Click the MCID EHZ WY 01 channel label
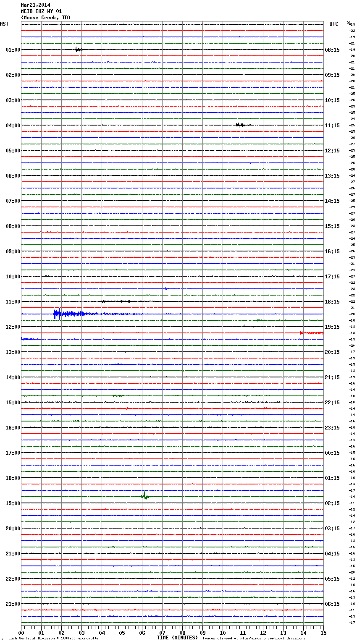Image resolution: width=357 pixels, height=644 pixels. [41, 11]
